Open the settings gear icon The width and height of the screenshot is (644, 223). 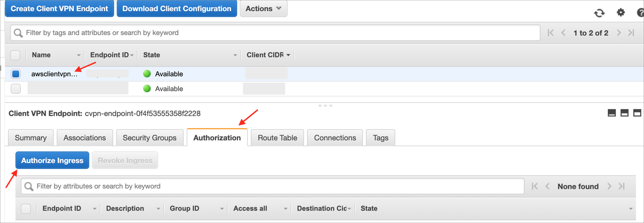[x=621, y=12]
